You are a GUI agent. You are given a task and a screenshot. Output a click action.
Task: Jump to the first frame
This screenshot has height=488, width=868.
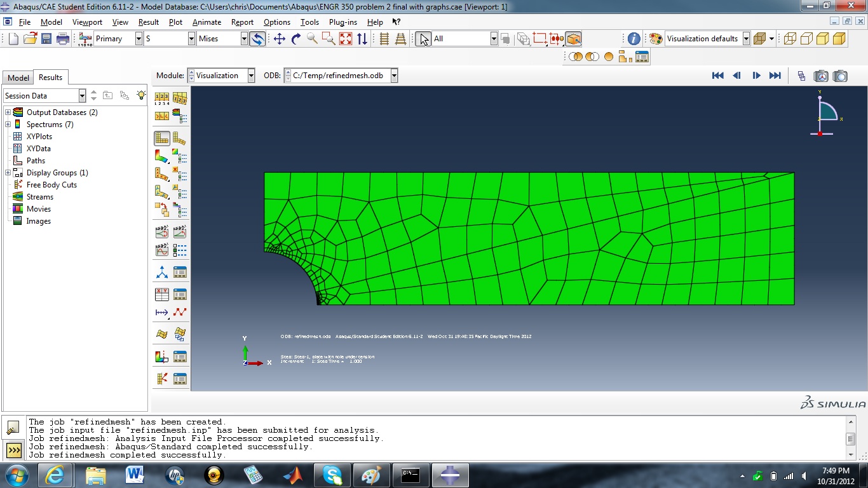[717, 76]
